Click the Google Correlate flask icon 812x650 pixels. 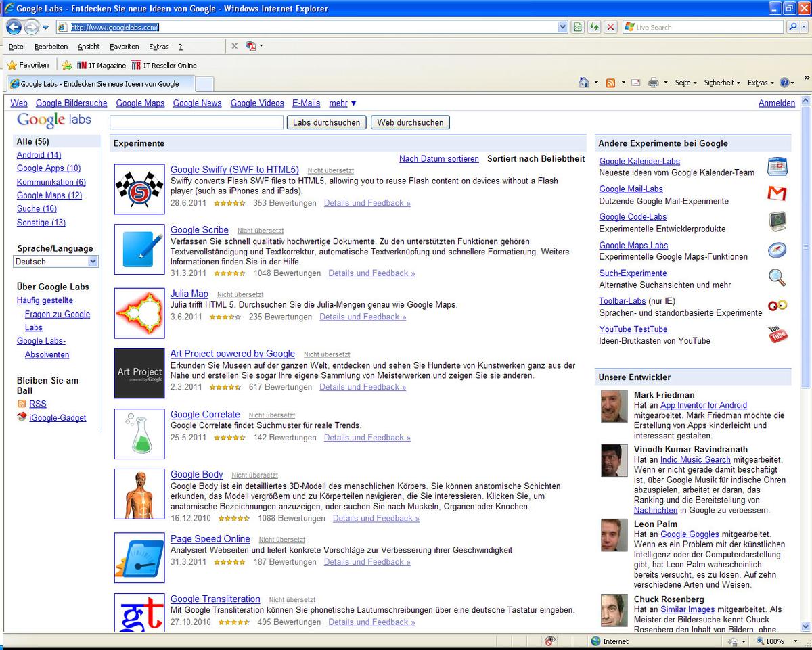click(x=139, y=434)
